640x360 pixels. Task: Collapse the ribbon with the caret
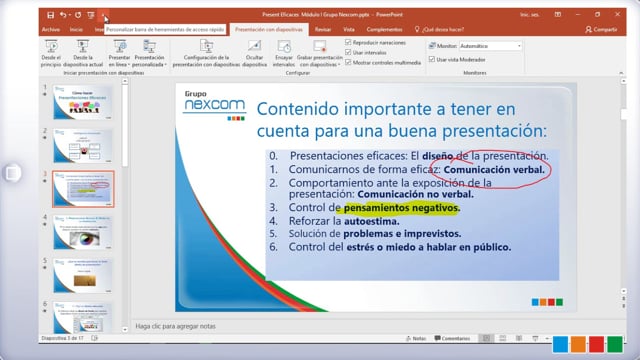point(621,73)
